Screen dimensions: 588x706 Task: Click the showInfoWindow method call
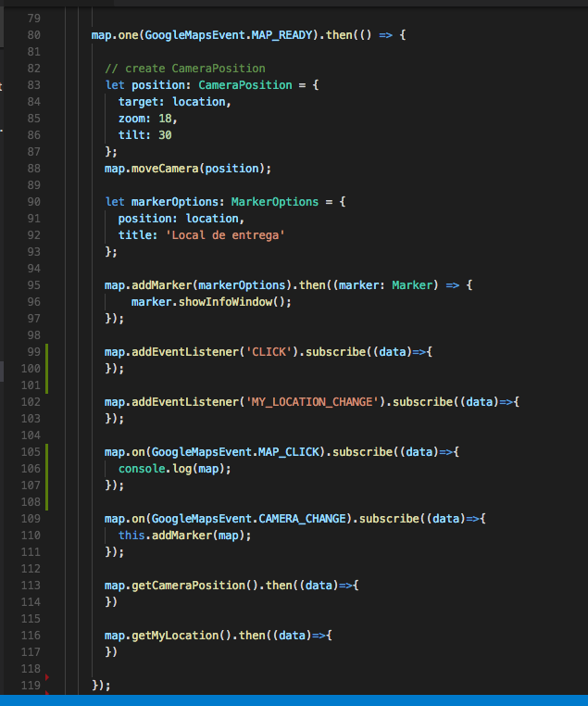point(225,302)
